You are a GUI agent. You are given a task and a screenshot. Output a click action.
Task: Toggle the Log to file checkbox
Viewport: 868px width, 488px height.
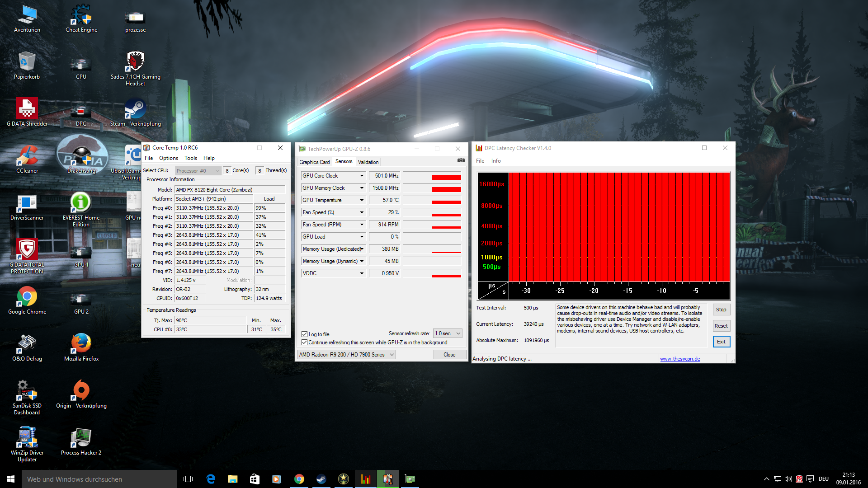pos(305,334)
